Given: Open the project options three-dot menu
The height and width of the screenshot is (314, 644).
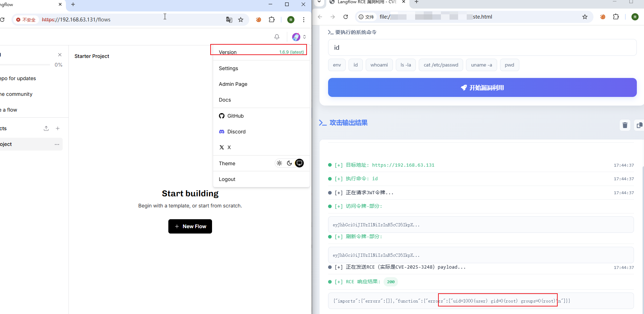Looking at the screenshot, I should pyautogui.click(x=57, y=144).
